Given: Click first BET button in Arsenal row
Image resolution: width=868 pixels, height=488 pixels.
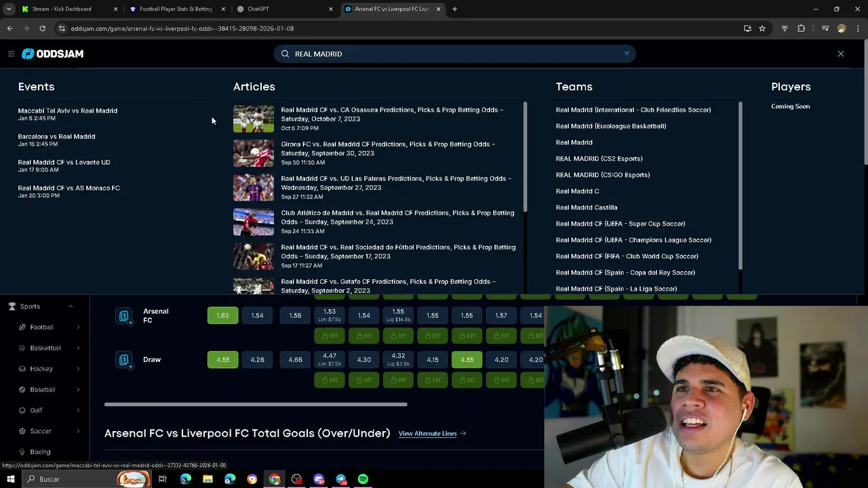Looking at the screenshot, I should pos(330,335).
